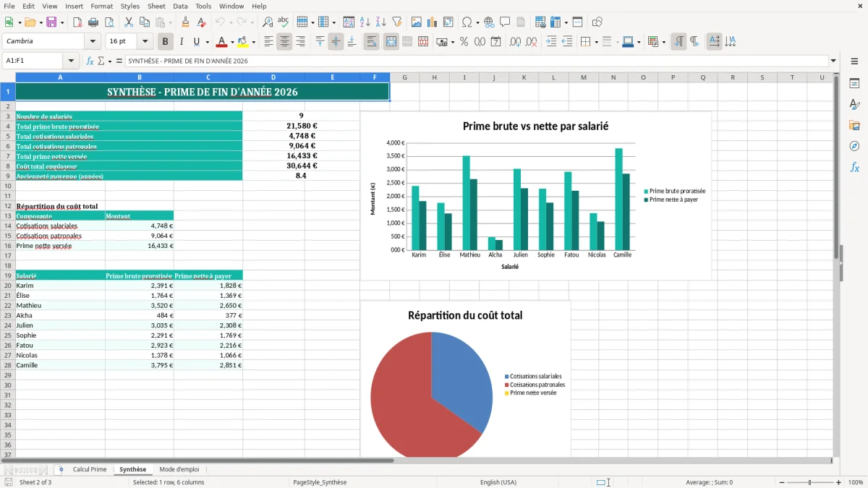Open the sidebar Navigator compass icon
Screen dimensions: 868x488
[854, 146]
